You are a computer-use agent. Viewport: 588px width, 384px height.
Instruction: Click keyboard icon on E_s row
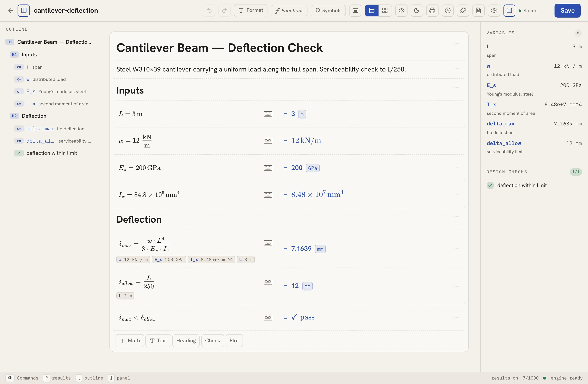click(268, 168)
